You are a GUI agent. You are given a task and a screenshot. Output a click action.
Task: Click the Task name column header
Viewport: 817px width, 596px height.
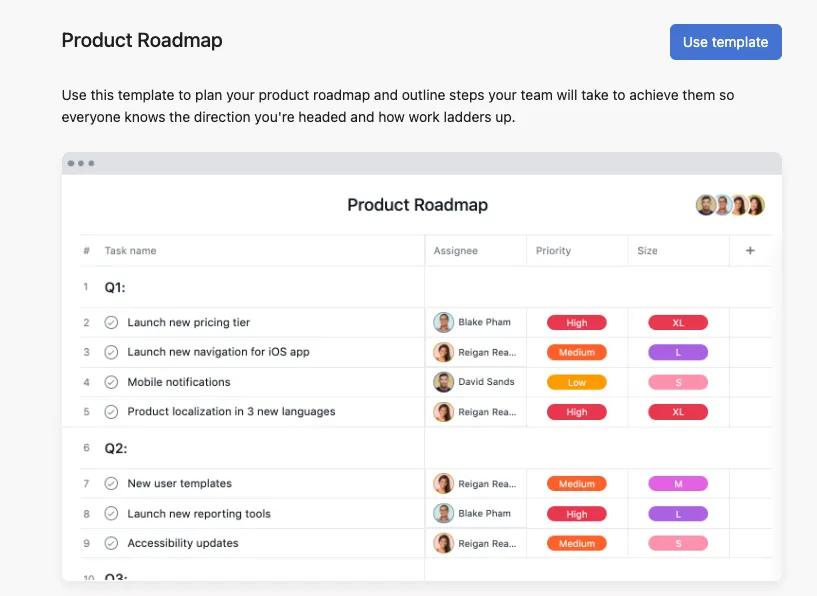point(133,250)
